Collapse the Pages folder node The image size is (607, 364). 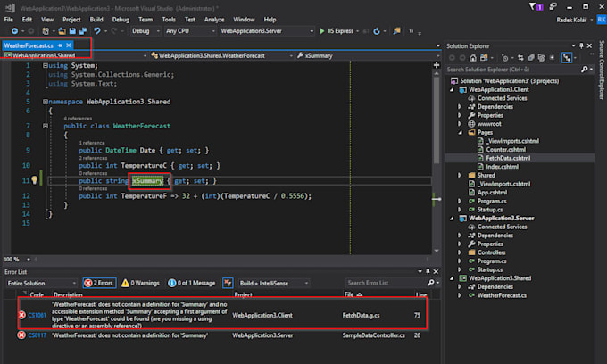tap(460, 132)
